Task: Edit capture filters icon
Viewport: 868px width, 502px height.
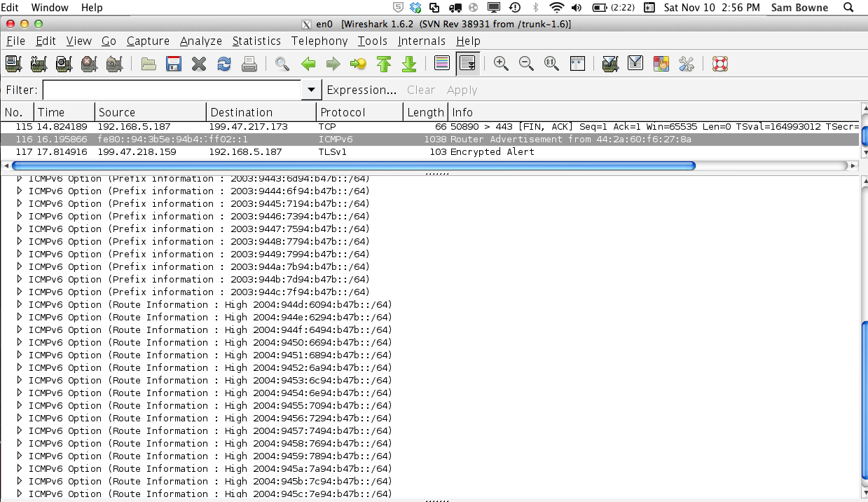Action: [610, 65]
